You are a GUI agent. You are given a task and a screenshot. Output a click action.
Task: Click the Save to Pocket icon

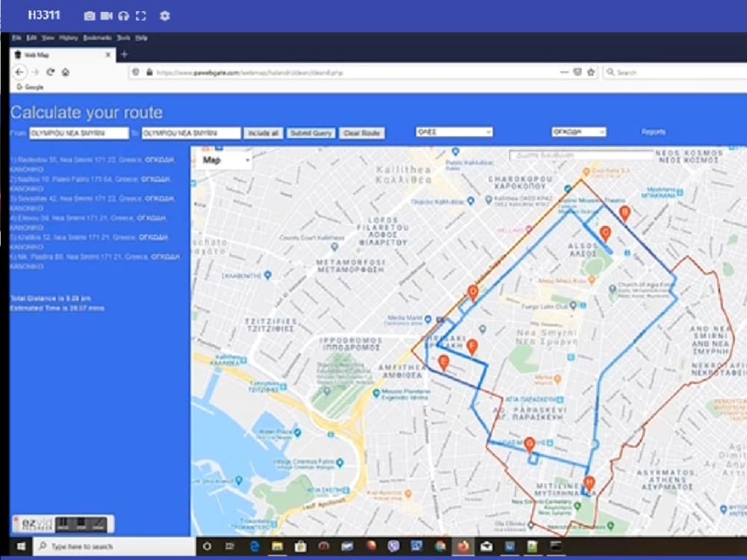577,72
